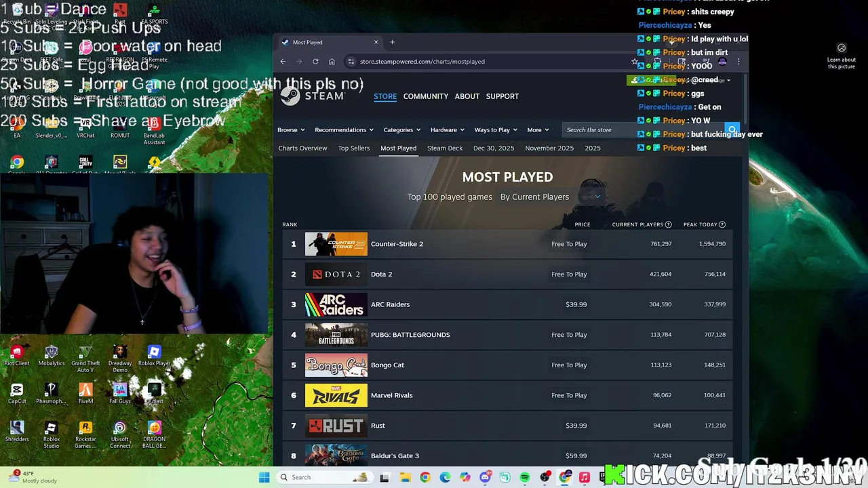Select the Roblox Player desktop shortcut
Image resolution: width=868 pixels, height=488 pixels.
154,355
